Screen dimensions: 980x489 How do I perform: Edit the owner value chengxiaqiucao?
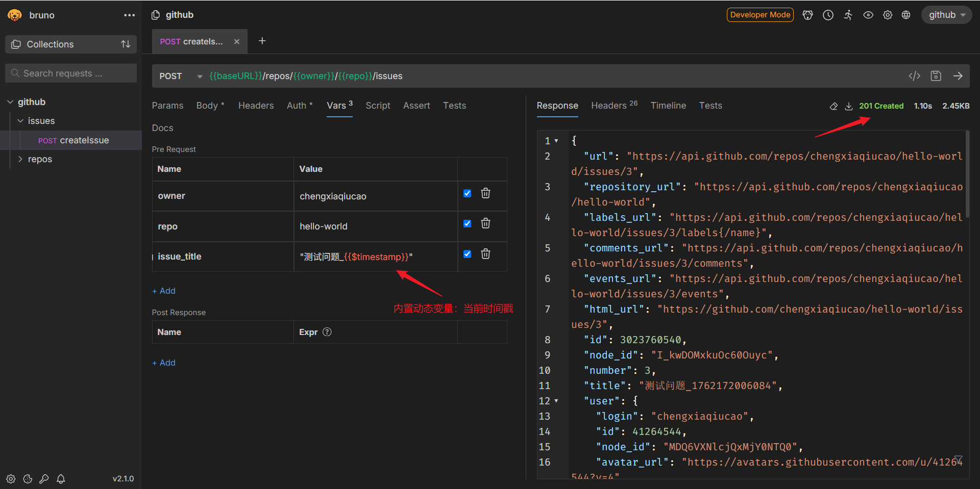(x=376, y=196)
